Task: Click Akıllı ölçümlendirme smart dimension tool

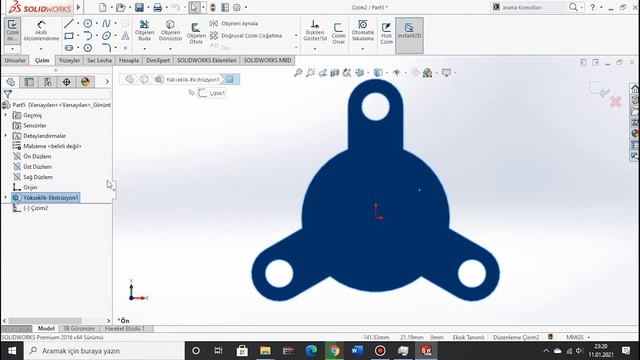Action: pyautogui.click(x=41, y=30)
